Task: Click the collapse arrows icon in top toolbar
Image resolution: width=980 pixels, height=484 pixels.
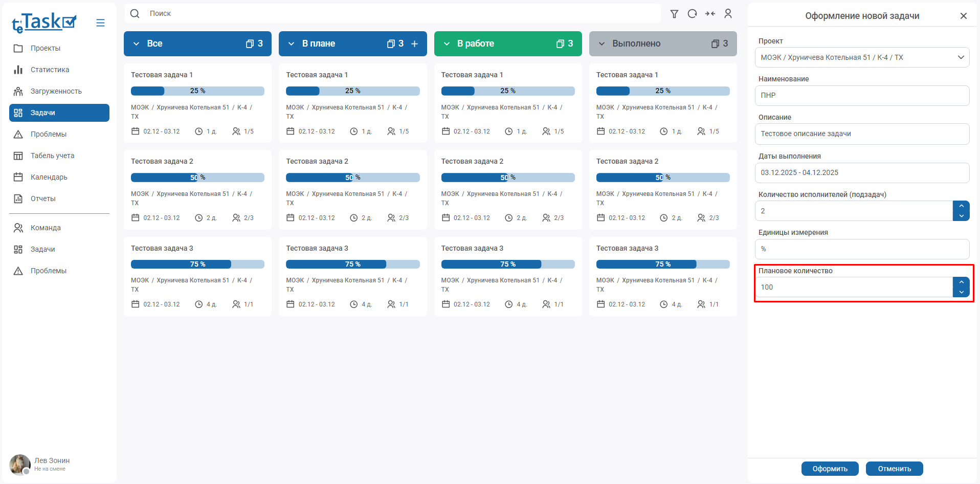Action: pos(710,14)
